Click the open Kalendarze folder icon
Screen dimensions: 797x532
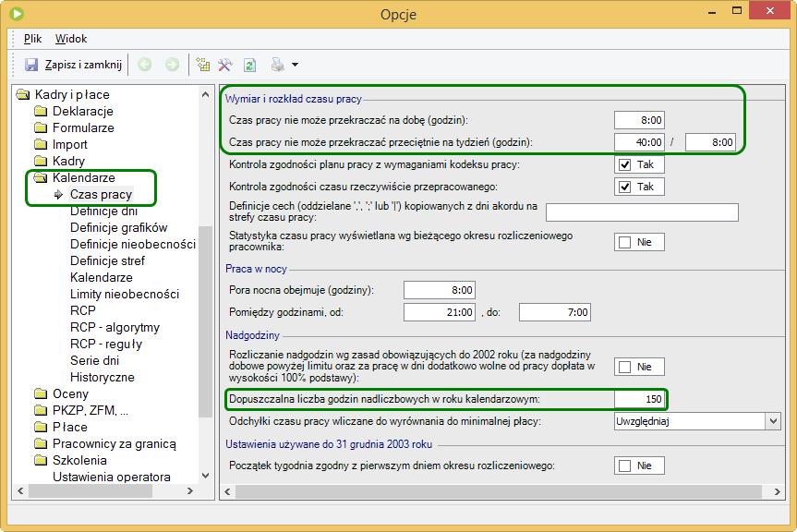[x=41, y=178]
